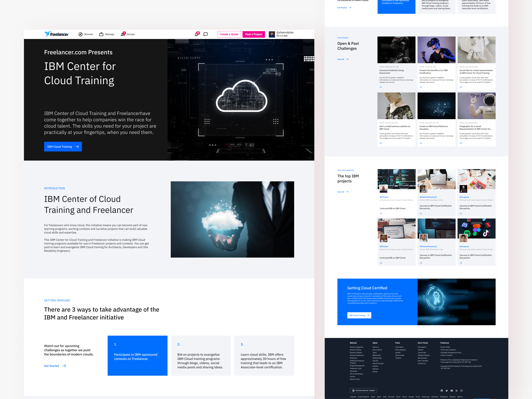Viewport: 532px width, 399px height.
Task: Click Privacy Policy footer link
Action: [x=445, y=347]
